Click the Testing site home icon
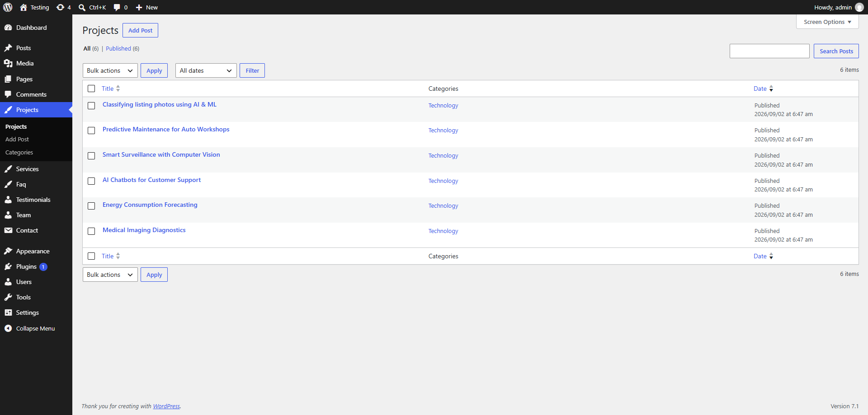 pyautogui.click(x=24, y=7)
